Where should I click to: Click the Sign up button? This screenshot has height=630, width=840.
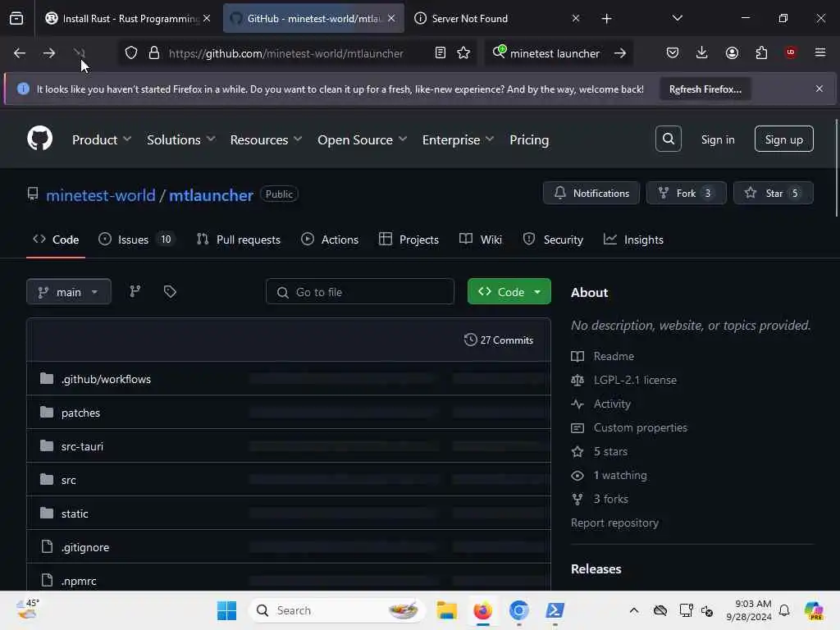[783, 139]
